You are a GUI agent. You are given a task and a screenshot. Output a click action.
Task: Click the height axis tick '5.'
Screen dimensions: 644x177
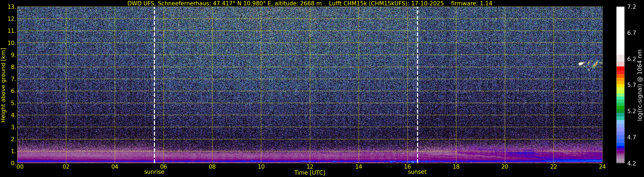click(13, 103)
